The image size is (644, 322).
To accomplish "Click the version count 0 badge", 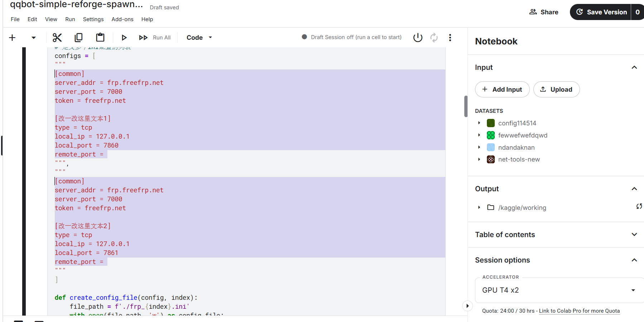I will [x=638, y=12].
